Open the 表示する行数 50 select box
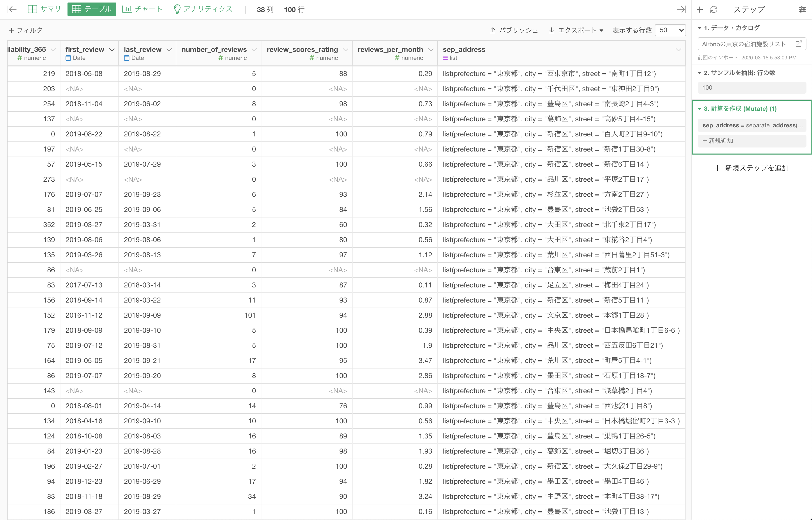812x520 pixels. (670, 30)
